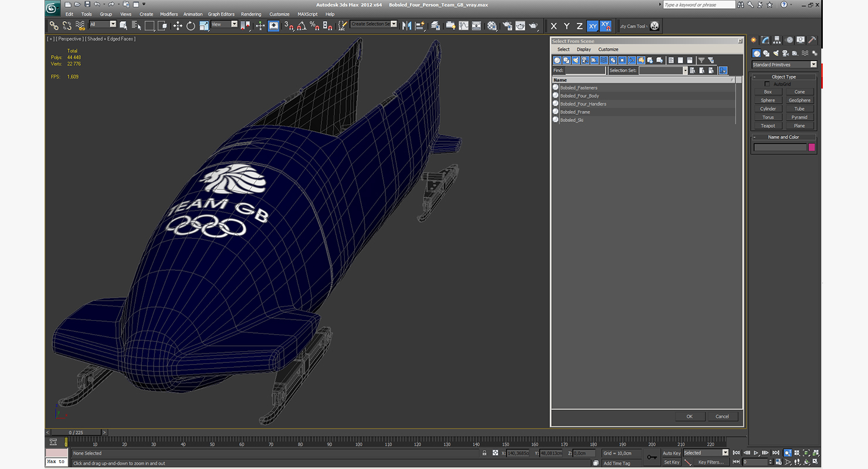Image resolution: width=868 pixels, height=469 pixels.
Task: Select the Link tool in main toolbar
Action: (53, 26)
